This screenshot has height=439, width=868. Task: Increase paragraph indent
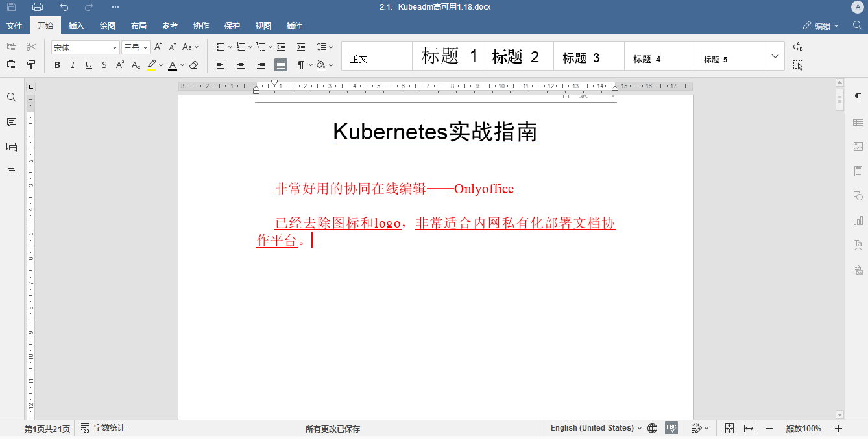point(301,47)
